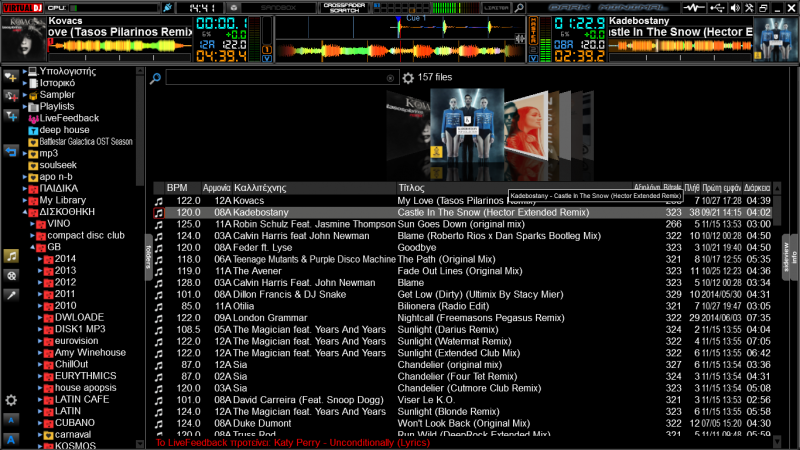Expand the VINO folder
This screenshot has width=800, height=450.
[32, 224]
